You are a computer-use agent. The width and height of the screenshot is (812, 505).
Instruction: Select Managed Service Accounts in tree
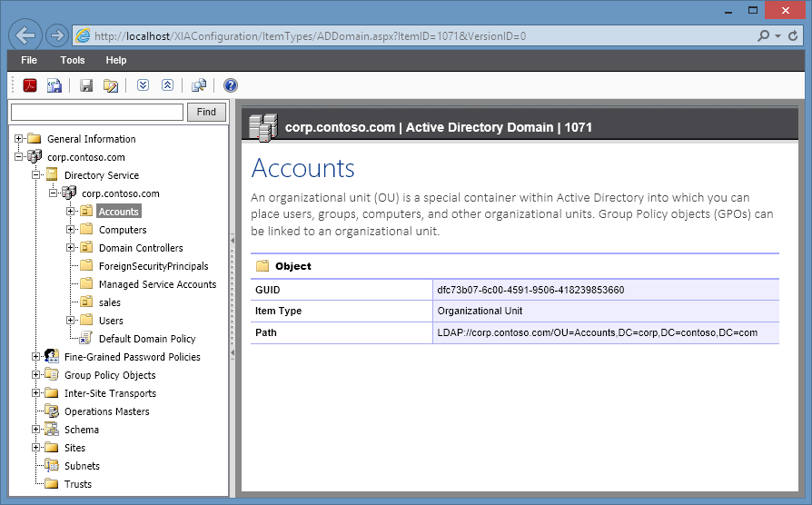click(157, 284)
